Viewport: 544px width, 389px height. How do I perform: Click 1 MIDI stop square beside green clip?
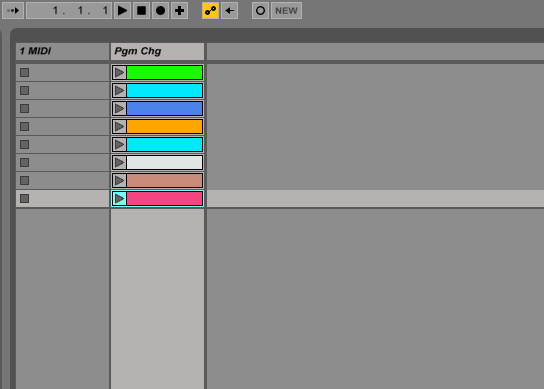pyautogui.click(x=24, y=73)
